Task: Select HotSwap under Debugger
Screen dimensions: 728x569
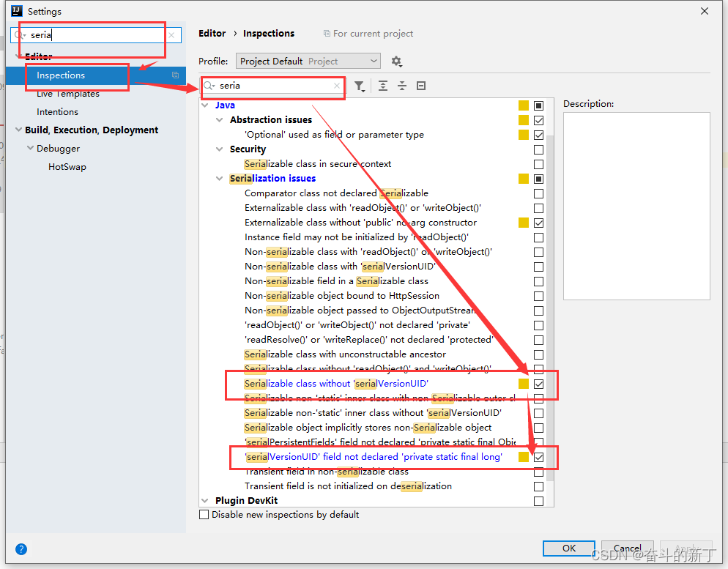Action: (x=67, y=167)
